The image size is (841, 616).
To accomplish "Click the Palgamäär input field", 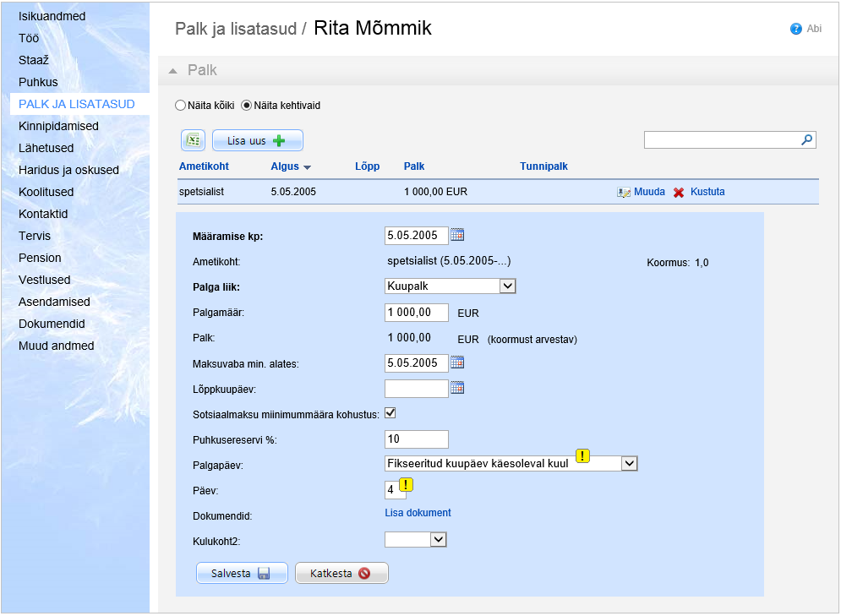I will [416, 312].
